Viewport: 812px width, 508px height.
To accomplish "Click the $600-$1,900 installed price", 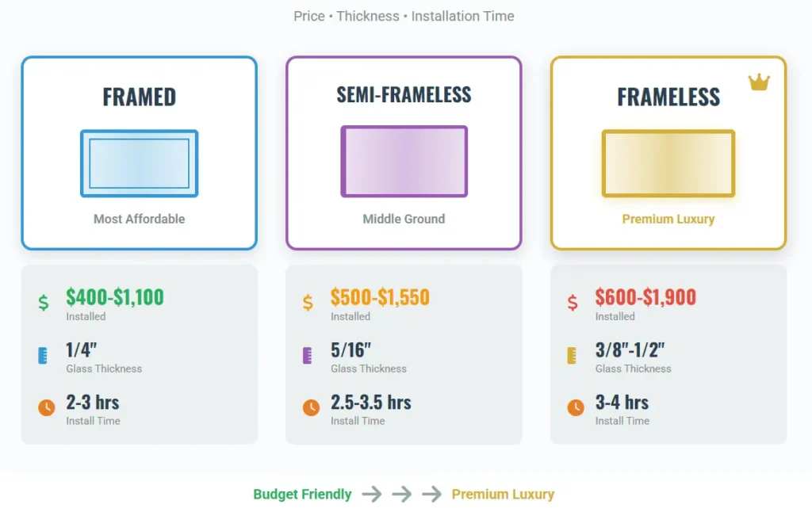I will click(645, 297).
